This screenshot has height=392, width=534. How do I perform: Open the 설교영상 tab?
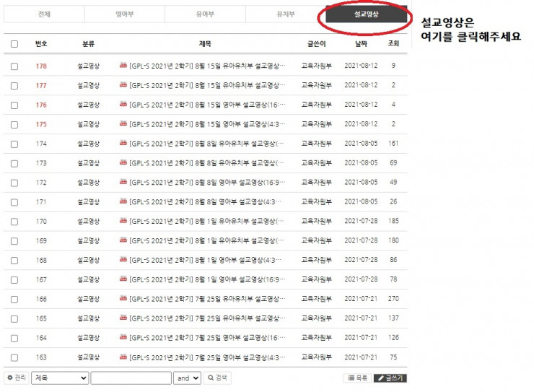(x=367, y=14)
